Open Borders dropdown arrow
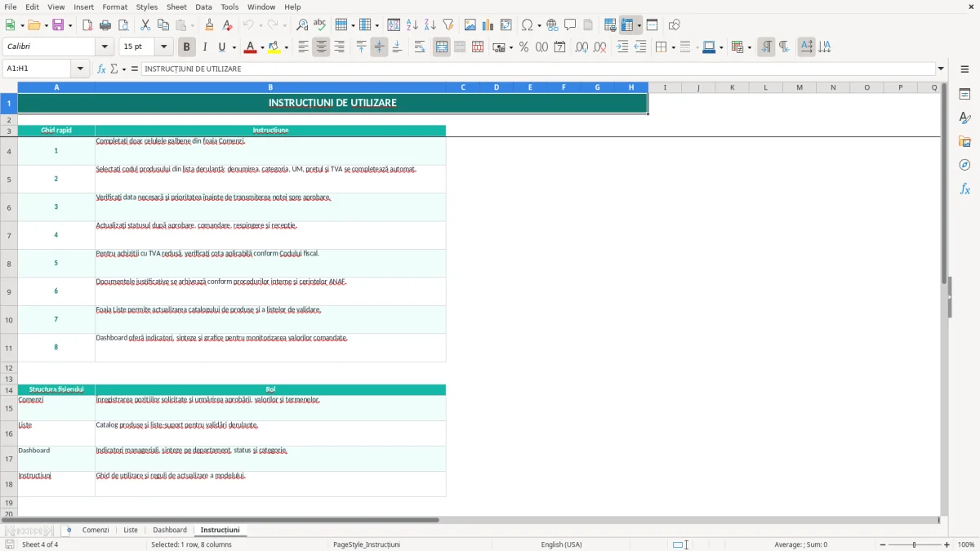This screenshot has width=980, height=551. [x=673, y=47]
